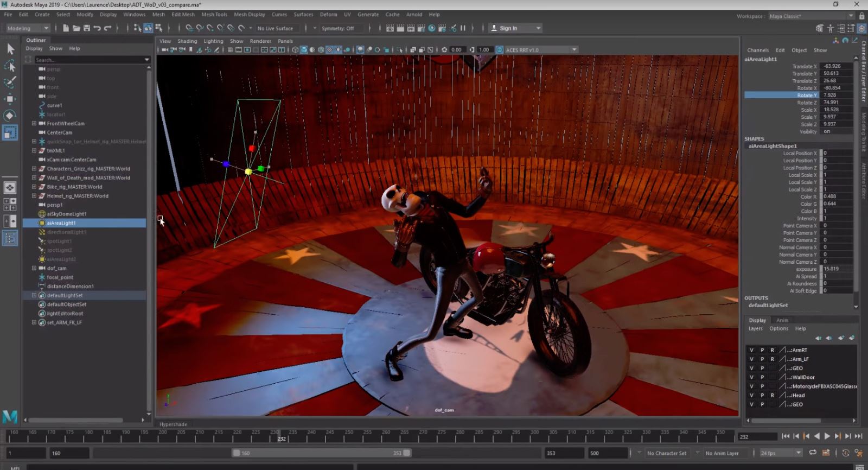Toggle loop playback icon
868x470 pixels.
(813, 453)
